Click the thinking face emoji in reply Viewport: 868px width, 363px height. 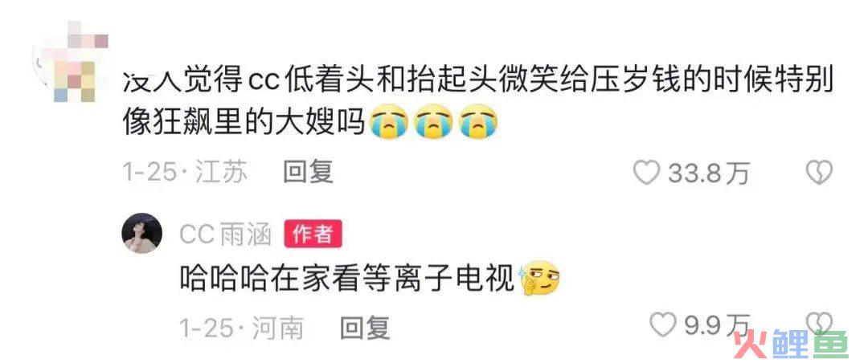[x=540, y=279]
